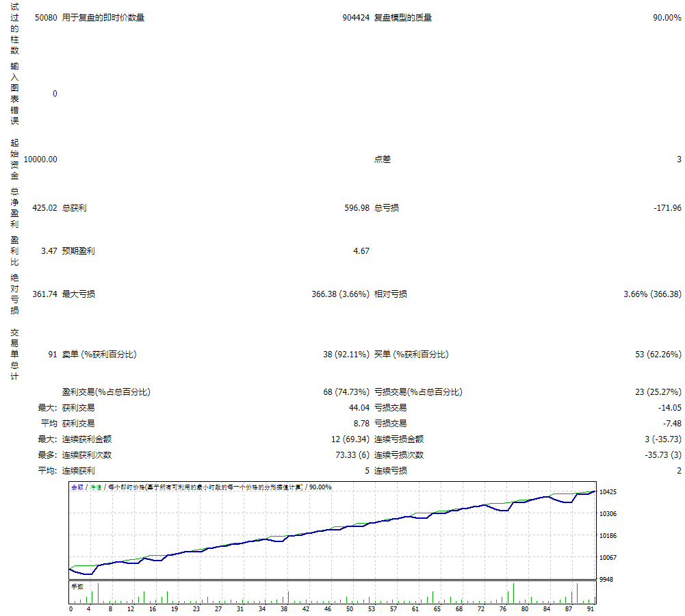Select the expected payoff value 4.67

coord(361,251)
